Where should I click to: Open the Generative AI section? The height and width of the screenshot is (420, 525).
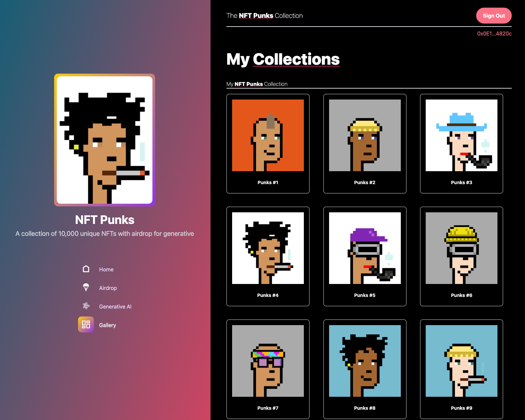coord(115,307)
